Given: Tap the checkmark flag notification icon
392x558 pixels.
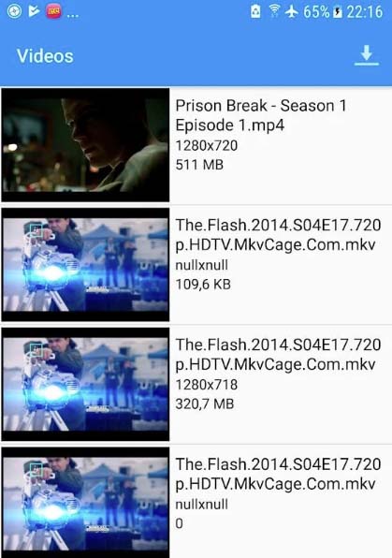Looking at the screenshot, I should click(34, 11).
